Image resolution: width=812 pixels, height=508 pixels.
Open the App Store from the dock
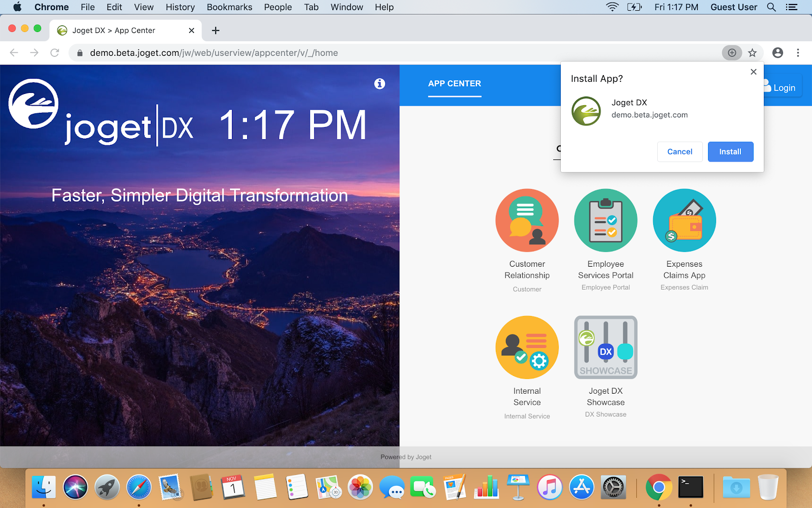click(x=582, y=488)
